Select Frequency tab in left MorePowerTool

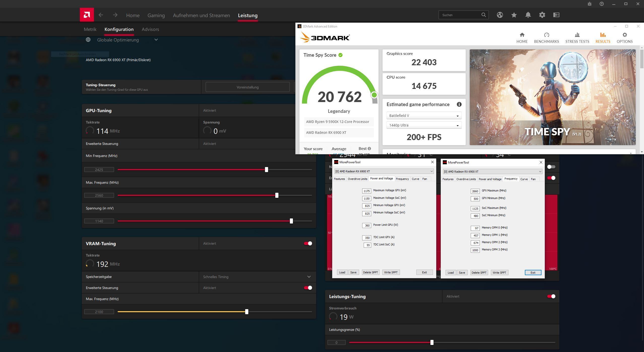click(402, 179)
